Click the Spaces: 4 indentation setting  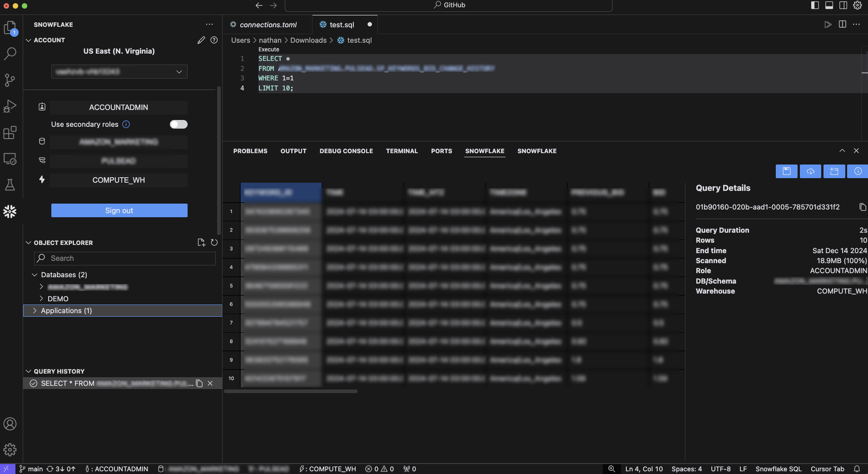687,469
